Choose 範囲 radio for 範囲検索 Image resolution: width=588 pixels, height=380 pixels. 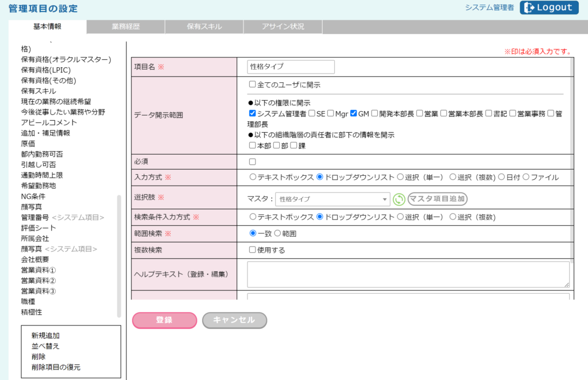click(278, 233)
